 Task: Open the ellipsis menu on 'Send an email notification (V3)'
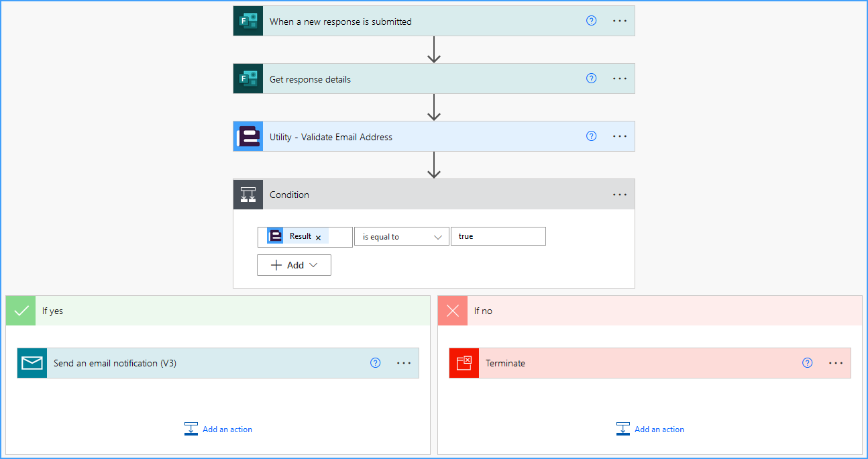tap(404, 363)
